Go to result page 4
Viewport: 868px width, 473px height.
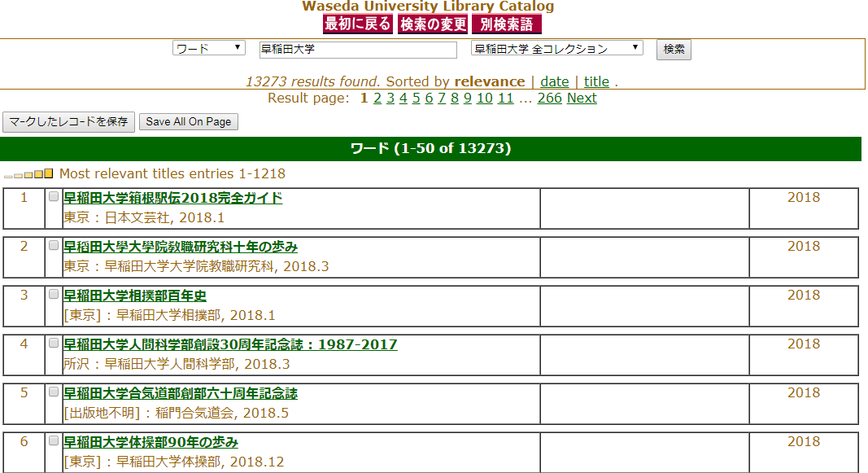(403, 98)
